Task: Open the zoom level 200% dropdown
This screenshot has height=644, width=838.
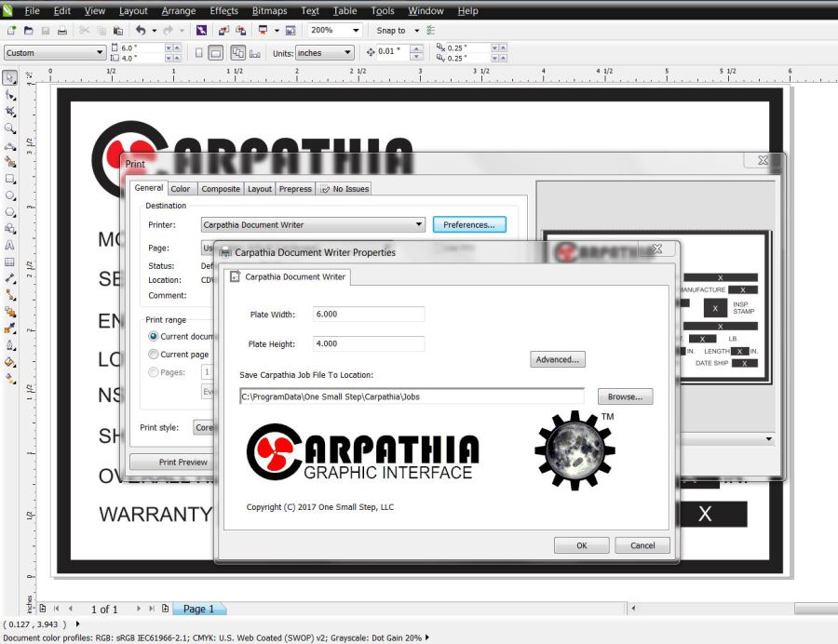Action: tap(356, 31)
